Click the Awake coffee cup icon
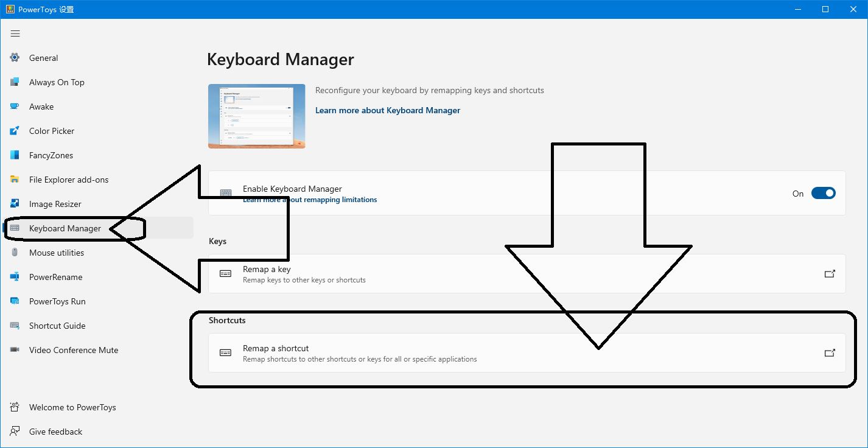Image resolution: width=868 pixels, height=448 pixels. tap(15, 107)
